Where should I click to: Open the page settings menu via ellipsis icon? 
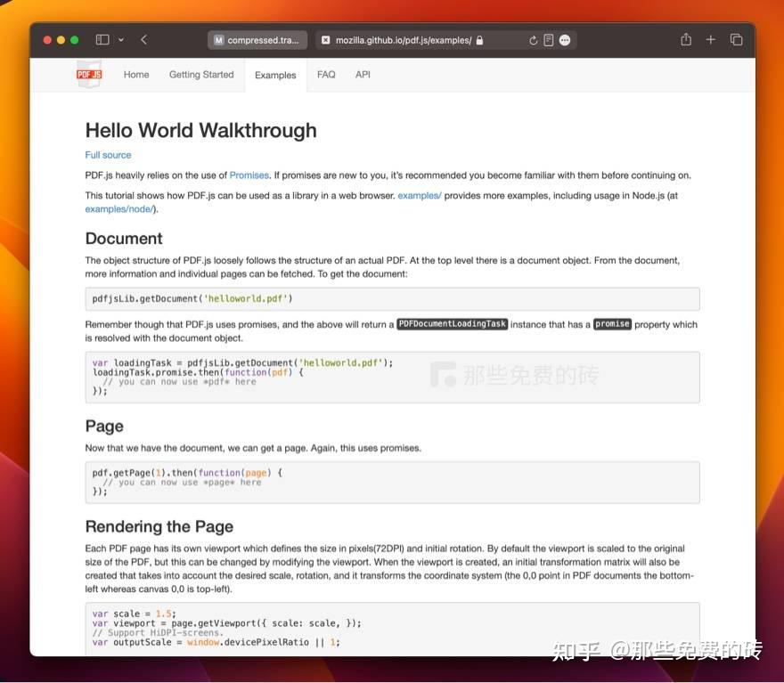pos(564,39)
